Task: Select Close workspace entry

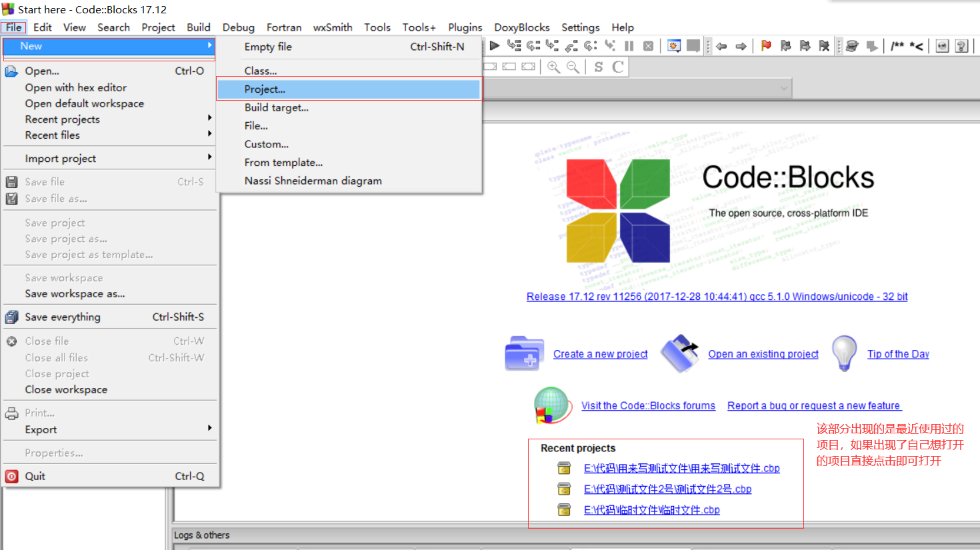Action: pyautogui.click(x=108, y=390)
